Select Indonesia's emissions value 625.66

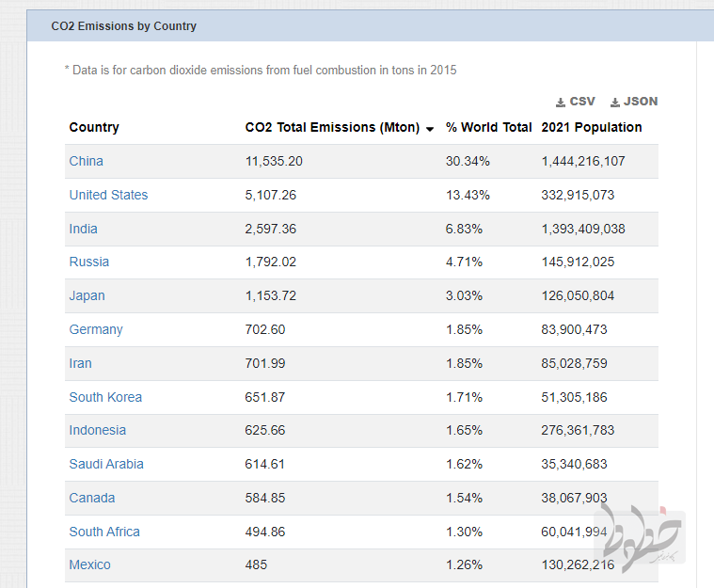[265, 430]
